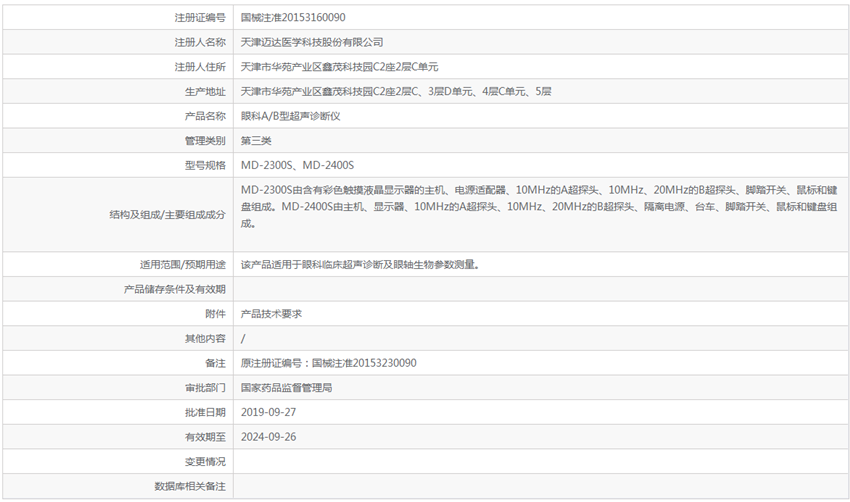Select expiry date 2024-09-26
850x502 pixels.
(x=268, y=437)
